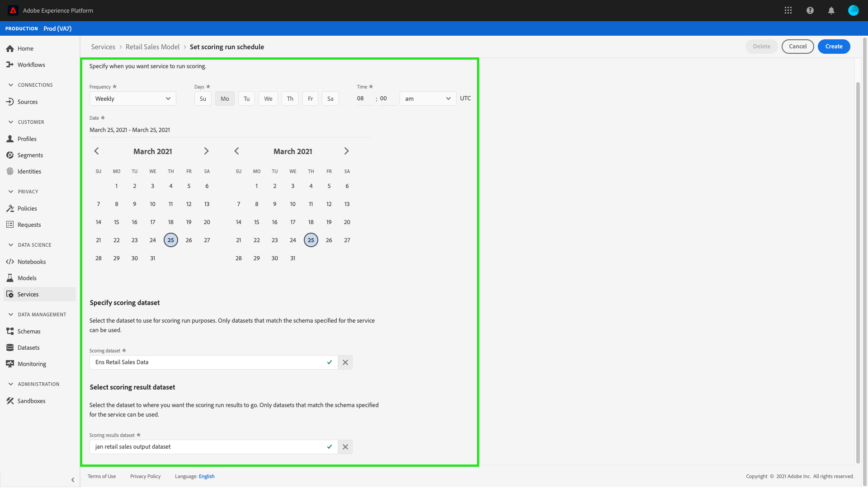
Task: Clear the Ens Retail Sales Data field
Action: tap(345, 362)
